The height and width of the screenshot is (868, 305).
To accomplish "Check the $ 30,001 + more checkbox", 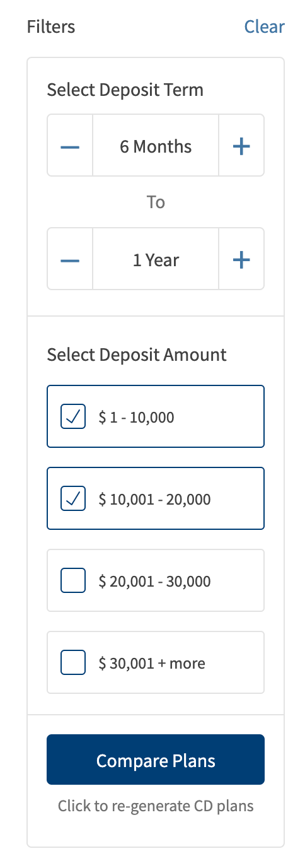I will coord(73,662).
